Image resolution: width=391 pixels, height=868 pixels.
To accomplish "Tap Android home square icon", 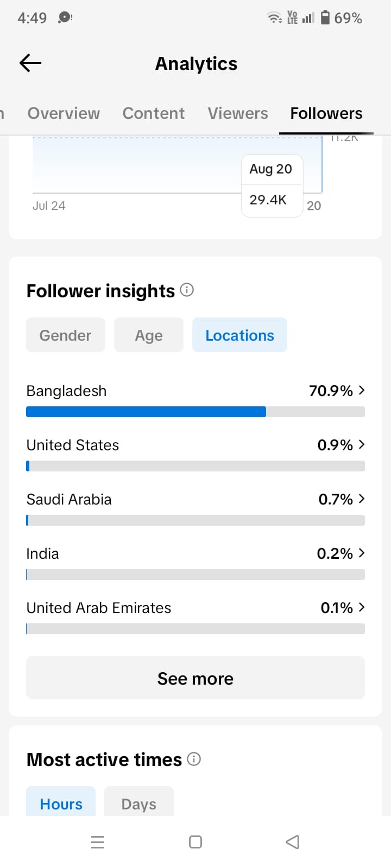I will tap(195, 842).
